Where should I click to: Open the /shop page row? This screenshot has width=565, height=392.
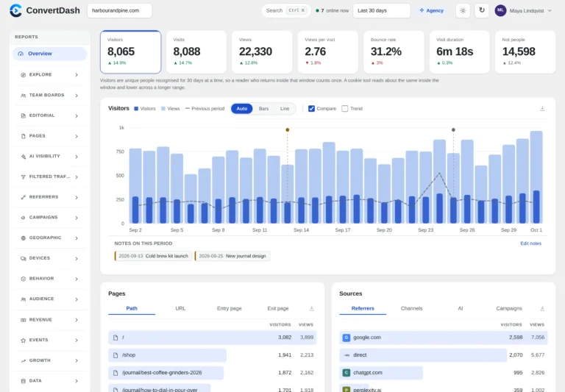(x=212, y=355)
